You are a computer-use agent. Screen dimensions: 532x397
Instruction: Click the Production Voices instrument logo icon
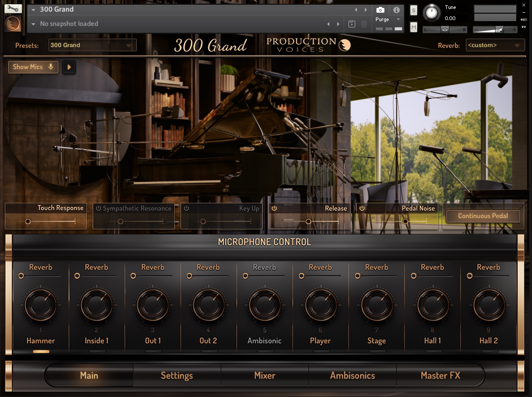point(13,23)
